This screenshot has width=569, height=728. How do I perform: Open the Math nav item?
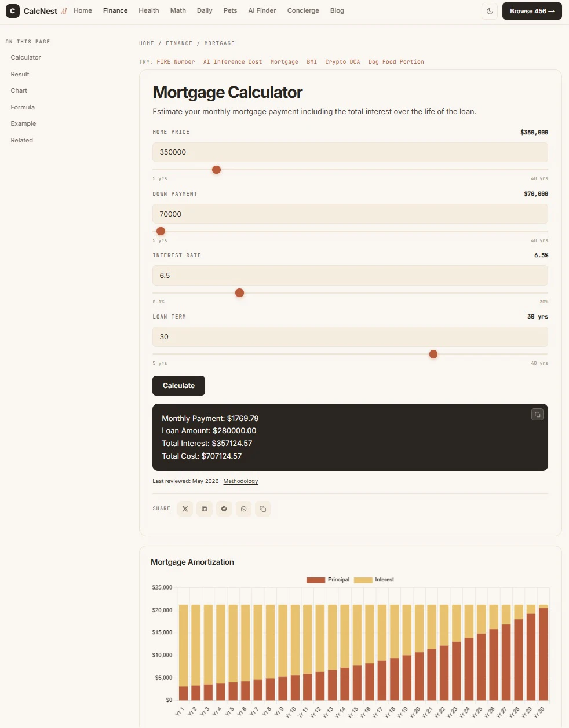(x=178, y=10)
